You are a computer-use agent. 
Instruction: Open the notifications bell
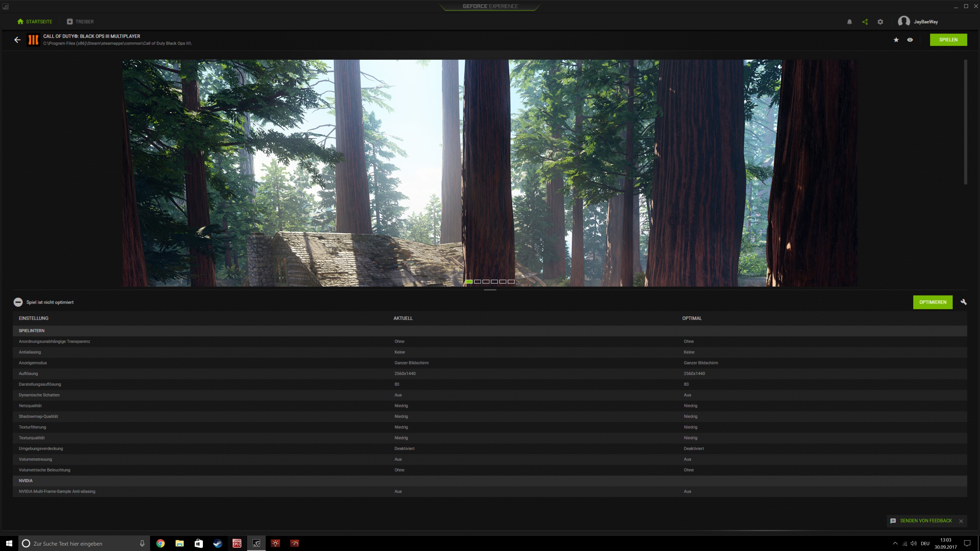click(x=850, y=22)
